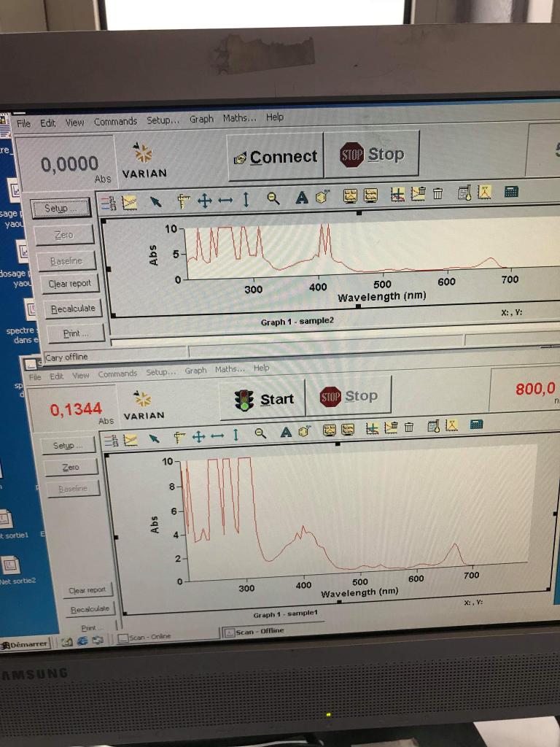Switch to Scan - Online taskbar item
This screenshot has height=747, width=560.
point(145,637)
